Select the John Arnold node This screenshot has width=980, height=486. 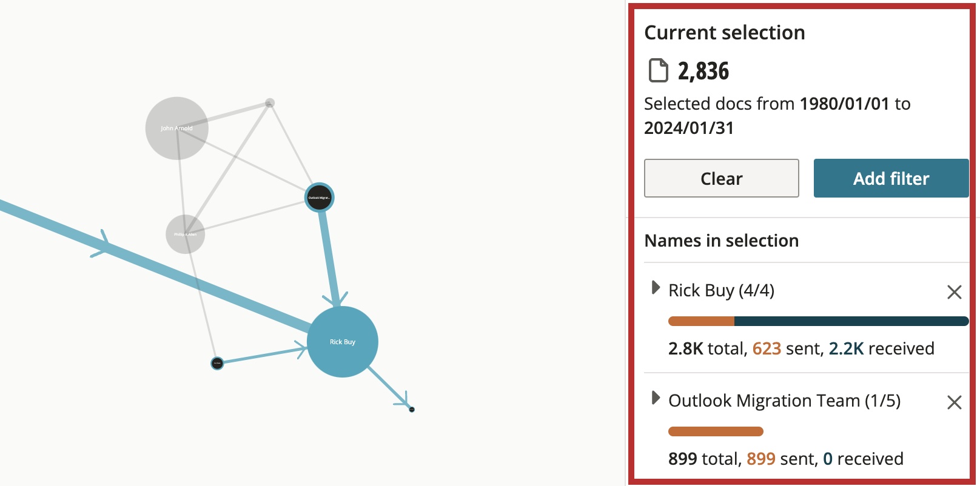click(177, 128)
